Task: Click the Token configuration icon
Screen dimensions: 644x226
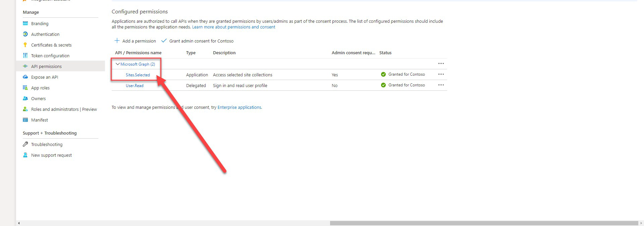Action: pos(25,56)
